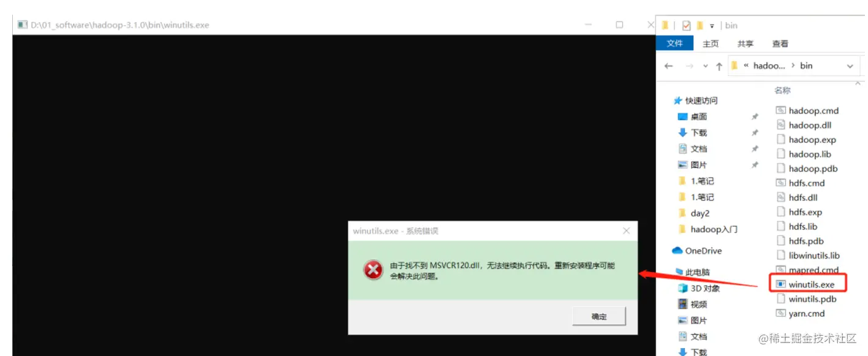The image size is (868, 356).
Task: Click the 图片 icon under 此电脑
Action: click(682, 320)
